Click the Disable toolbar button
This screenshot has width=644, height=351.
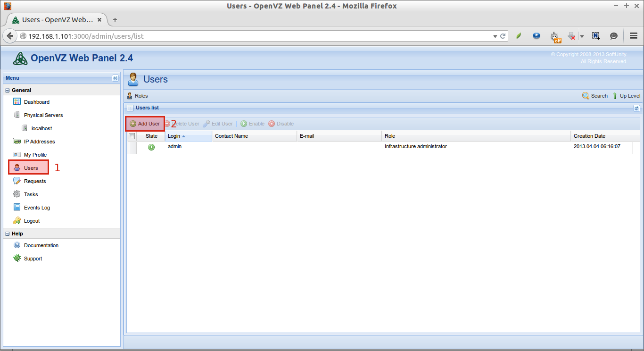[281, 124]
